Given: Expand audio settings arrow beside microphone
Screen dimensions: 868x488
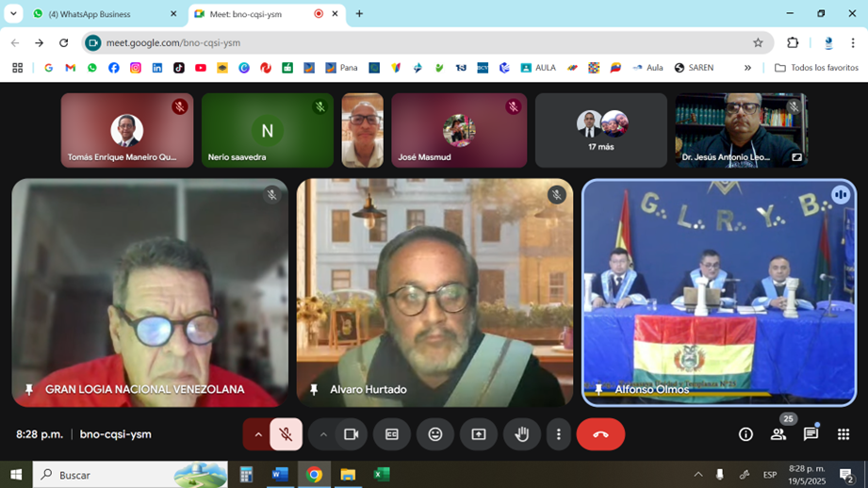Looking at the screenshot, I should (257, 434).
